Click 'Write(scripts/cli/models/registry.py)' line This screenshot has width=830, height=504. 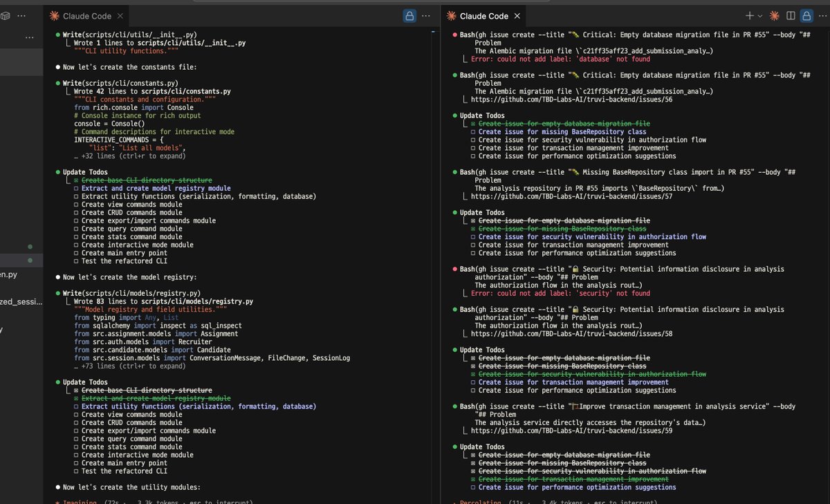[132, 293]
